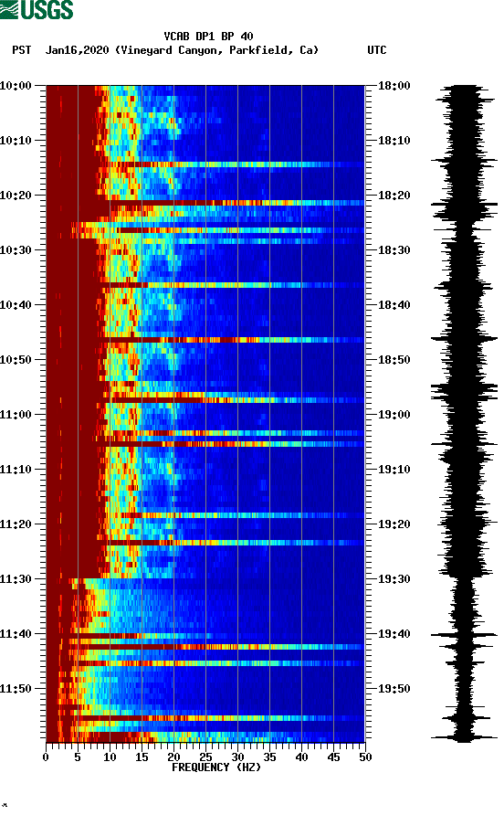Click the 45 Hz axis label

pos(333,757)
